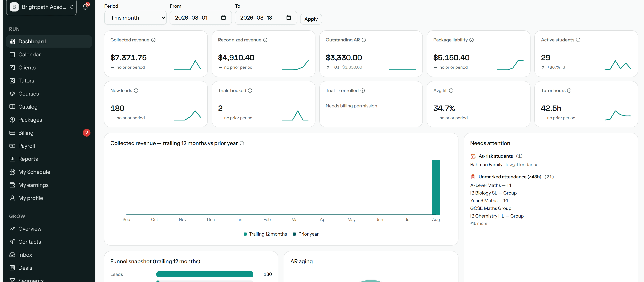644x282 pixels.
Task: Click the At-risk students calendar icon
Action: (x=473, y=156)
